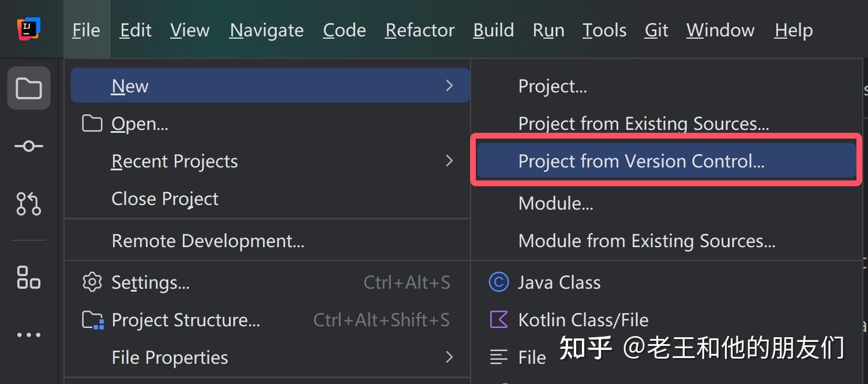Expand the New submenu arrow
Viewport: 868px width, 384px height.
tap(449, 86)
